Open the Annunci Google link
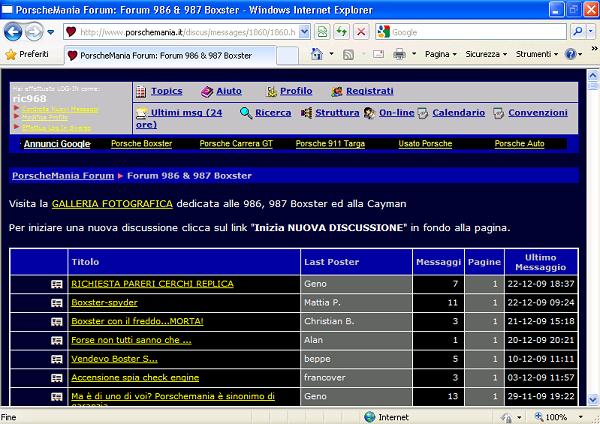Viewport: 600px width, 424px height. (57, 144)
